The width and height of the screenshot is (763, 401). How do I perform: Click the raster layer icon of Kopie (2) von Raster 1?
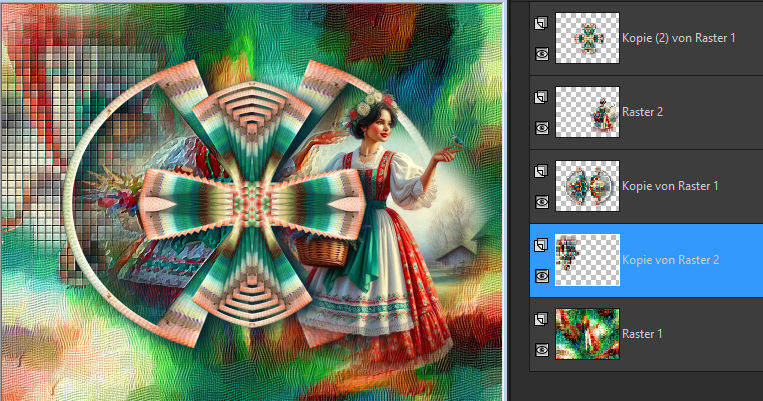541,22
